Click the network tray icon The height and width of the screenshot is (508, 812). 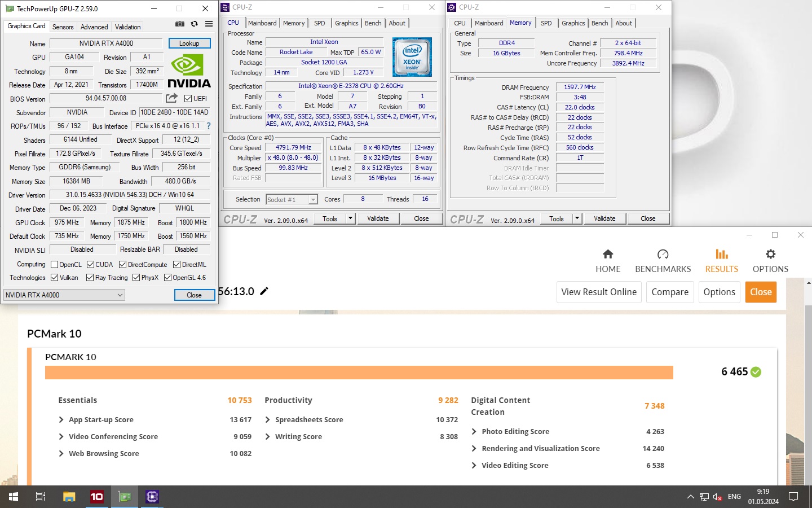[x=704, y=497]
